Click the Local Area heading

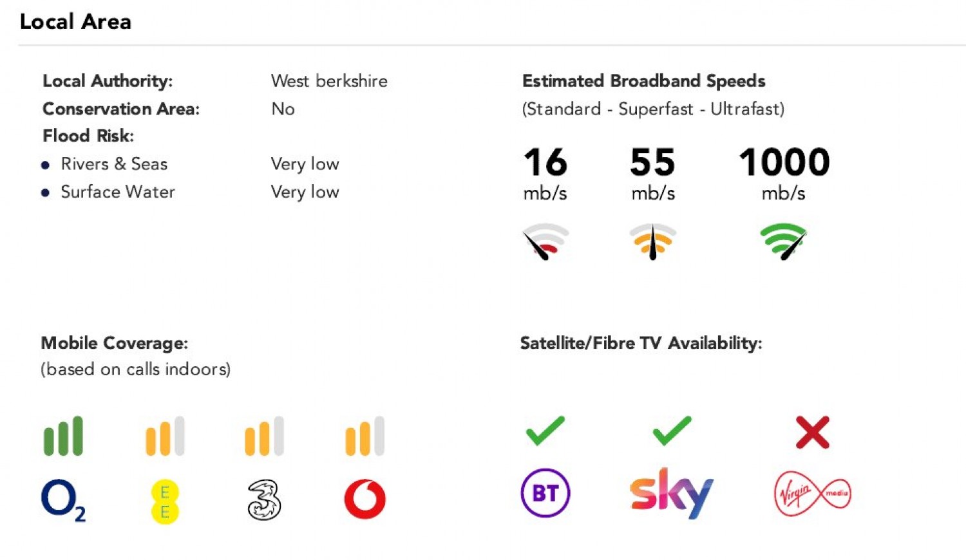coord(75,22)
